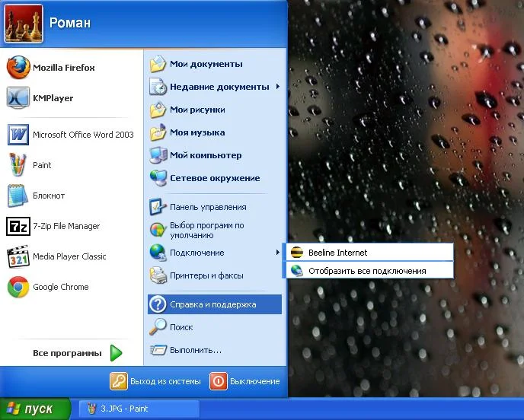Select the Выполнить... menu entry
Image resolution: width=524 pixels, height=420 pixels.
tap(215, 350)
